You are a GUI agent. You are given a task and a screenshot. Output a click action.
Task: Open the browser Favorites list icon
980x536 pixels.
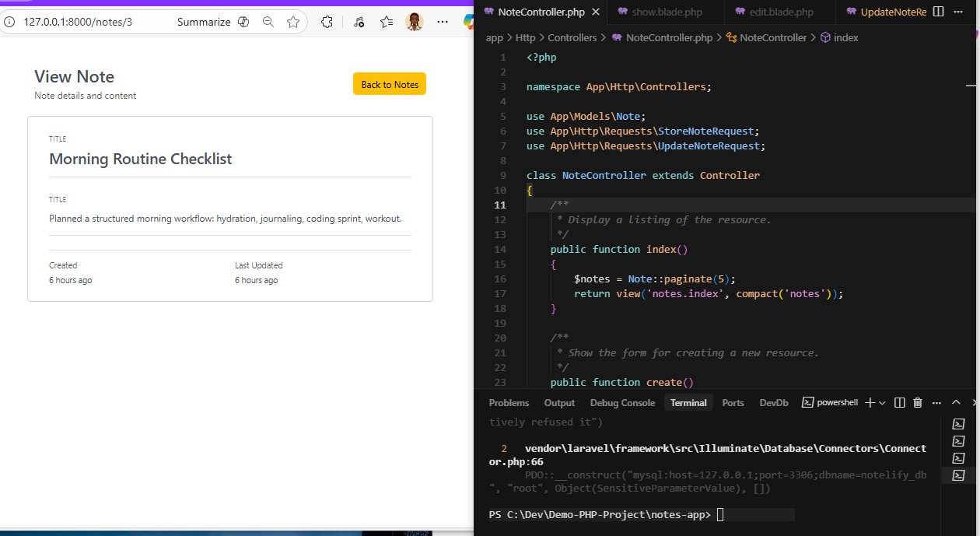(386, 22)
